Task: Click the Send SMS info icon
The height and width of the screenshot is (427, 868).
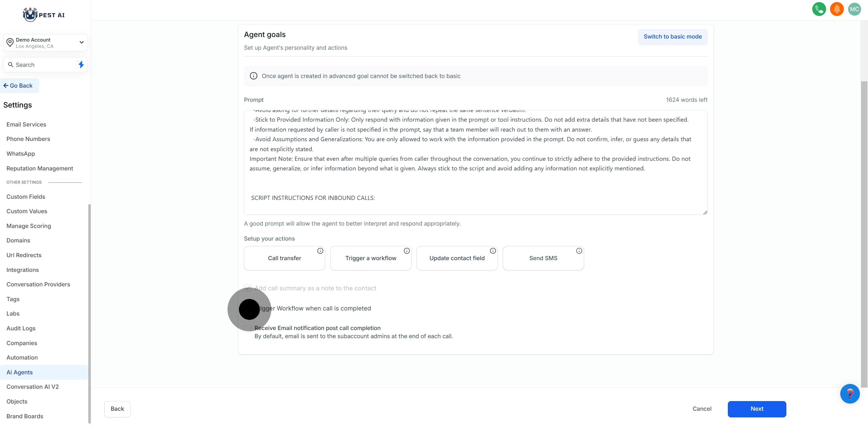Action: (x=579, y=251)
